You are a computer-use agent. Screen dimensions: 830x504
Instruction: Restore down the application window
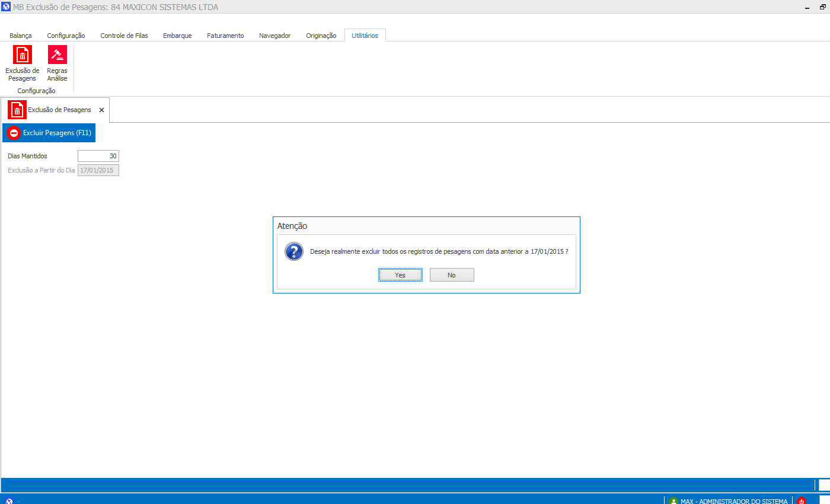click(822, 8)
